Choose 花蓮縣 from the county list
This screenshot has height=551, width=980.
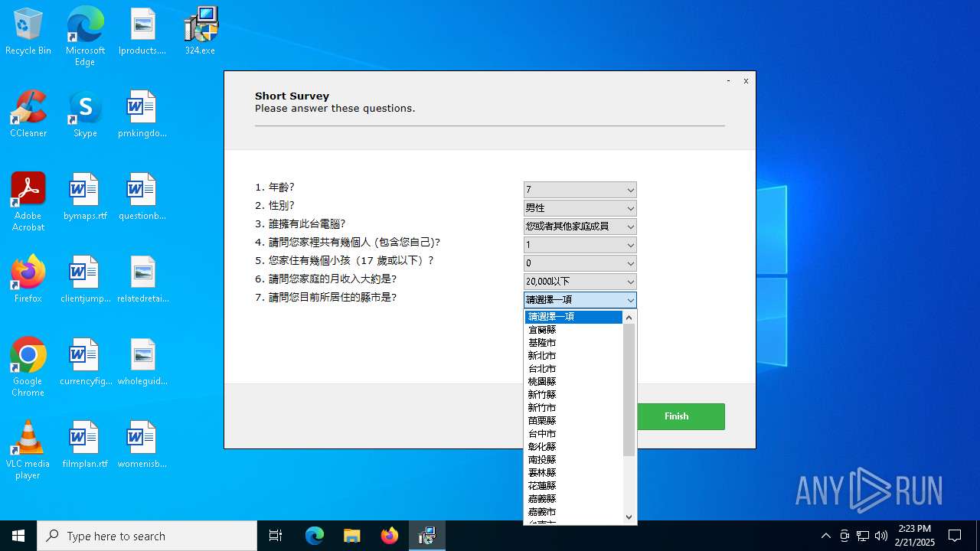click(573, 486)
